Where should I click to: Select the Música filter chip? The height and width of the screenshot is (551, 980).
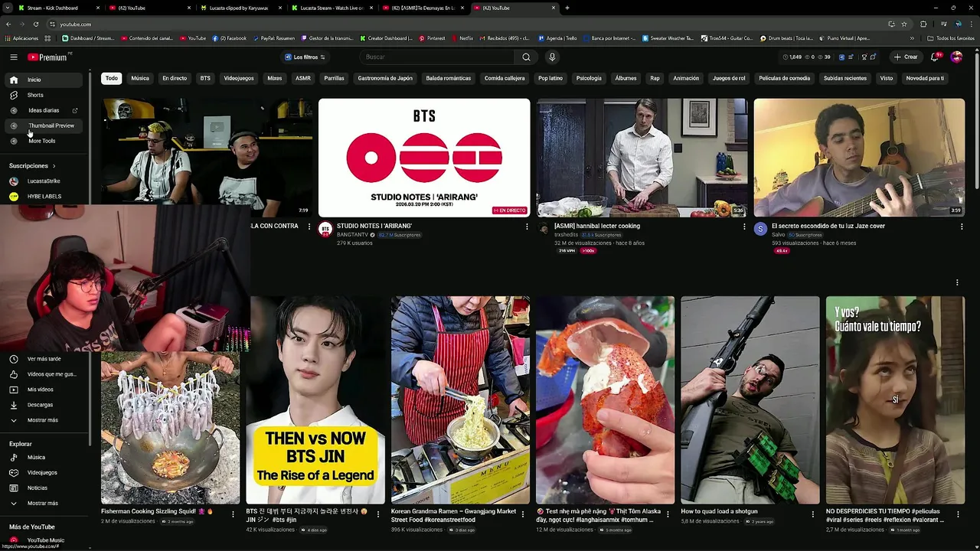pyautogui.click(x=140, y=78)
